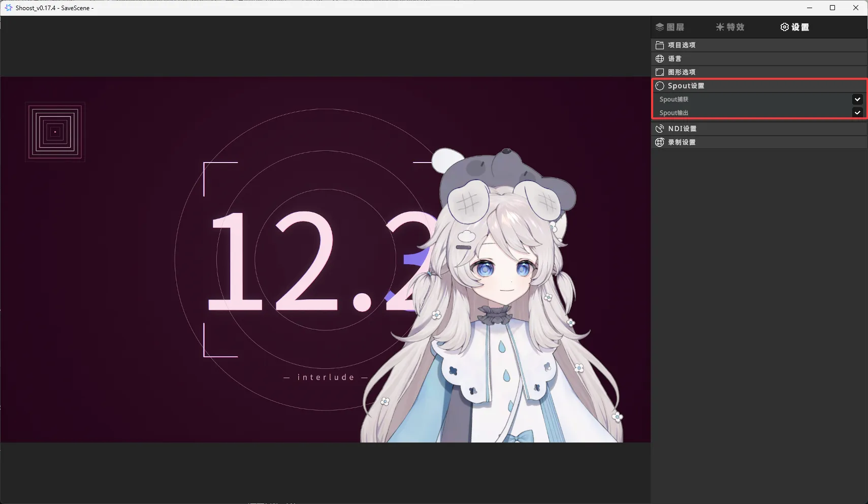Expand the 图形选项 graphics section

coord(759,72)
